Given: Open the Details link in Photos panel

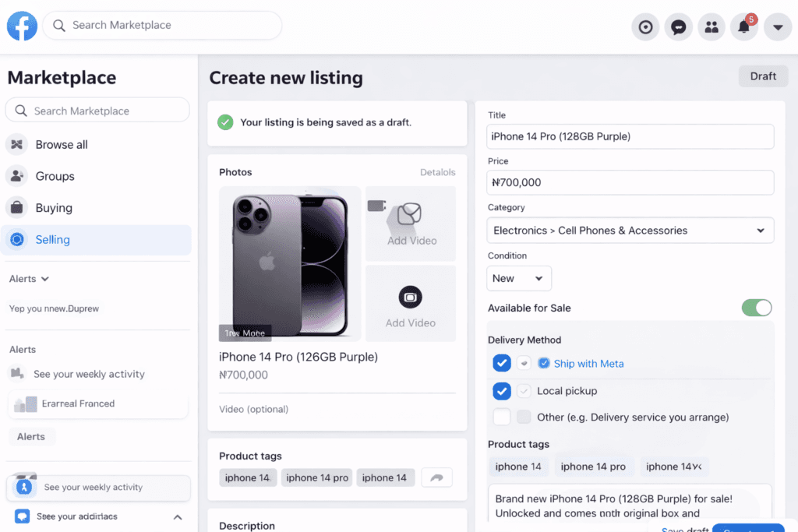Looking at the screenshot, I should coord(437,172).
